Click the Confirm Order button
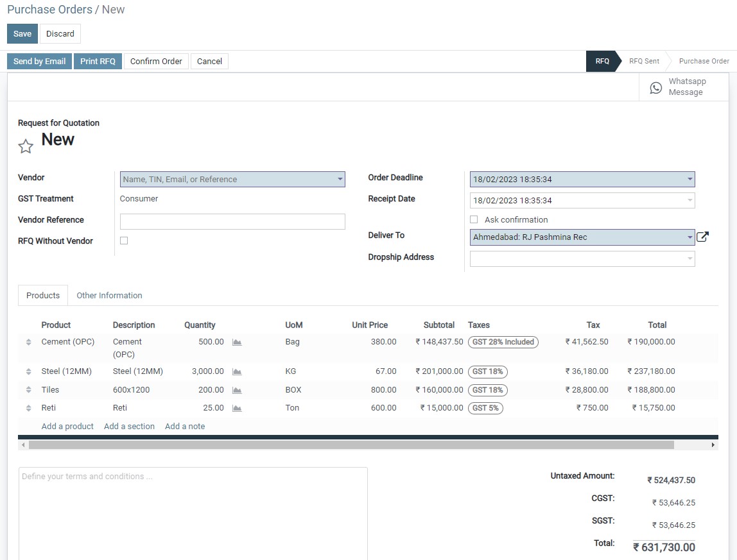This screenshot has height=560, width=737. [156, 61]
